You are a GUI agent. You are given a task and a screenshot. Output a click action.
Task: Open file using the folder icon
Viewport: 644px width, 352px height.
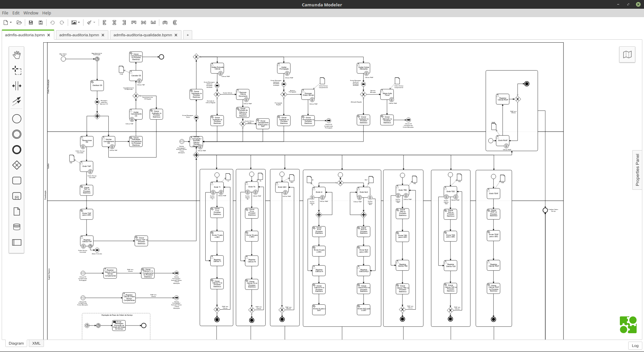pyautogui.click(x=19, y=23)
